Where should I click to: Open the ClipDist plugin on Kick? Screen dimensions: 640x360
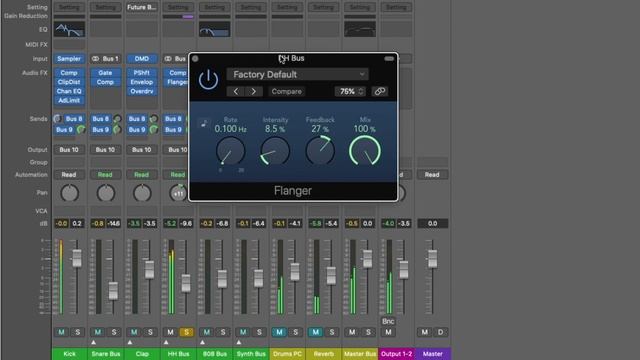coord(69,82)
